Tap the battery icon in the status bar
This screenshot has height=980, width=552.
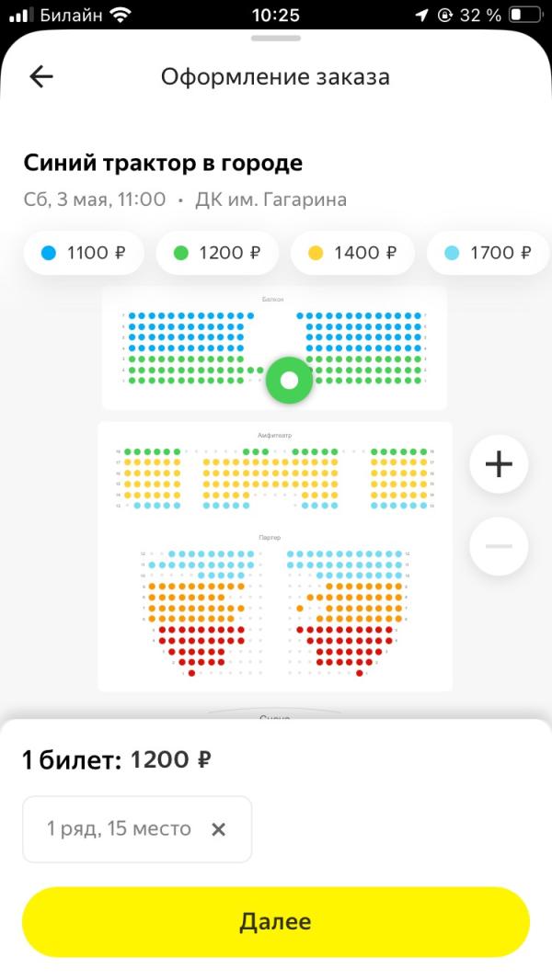tap(525, 15)
